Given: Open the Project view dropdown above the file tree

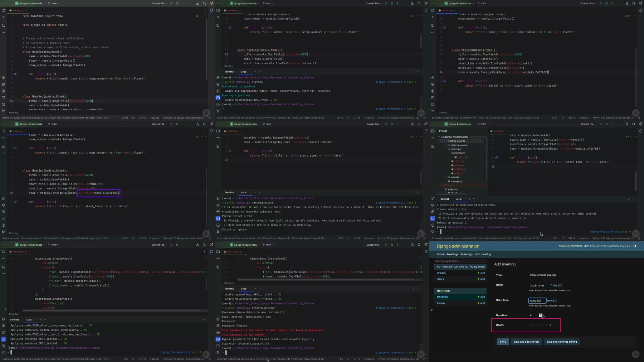Looking at the screenshot, I should pyautogui.click(x=444, y=131).
